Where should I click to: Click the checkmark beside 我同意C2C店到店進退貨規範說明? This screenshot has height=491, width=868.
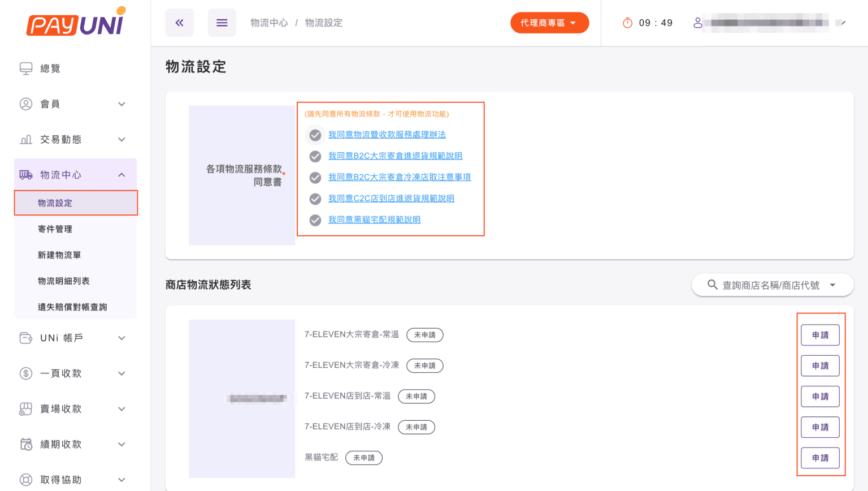click(315, 199)
